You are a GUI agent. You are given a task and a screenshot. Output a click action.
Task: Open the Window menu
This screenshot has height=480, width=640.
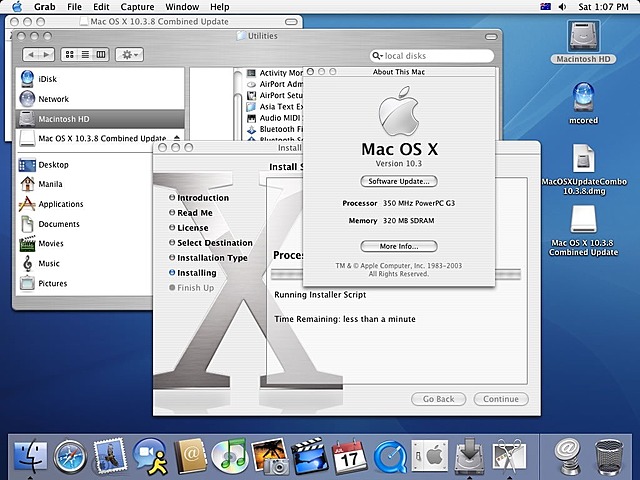(x=182, y=7)
